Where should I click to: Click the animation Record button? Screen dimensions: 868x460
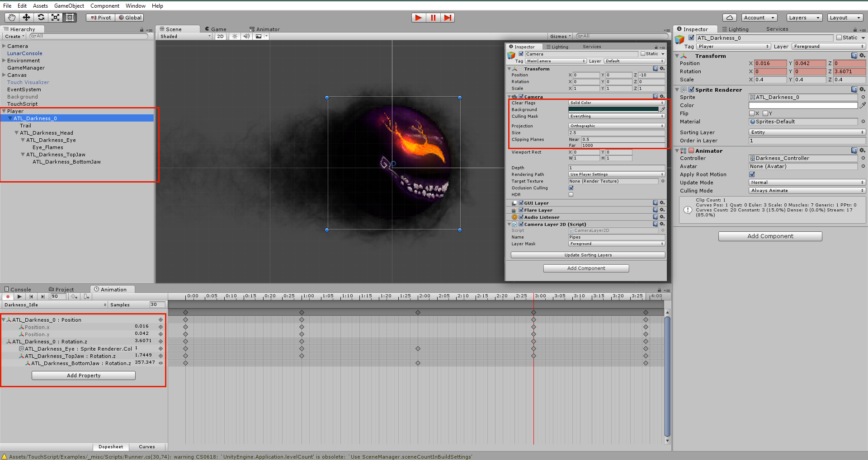point(8,297)
